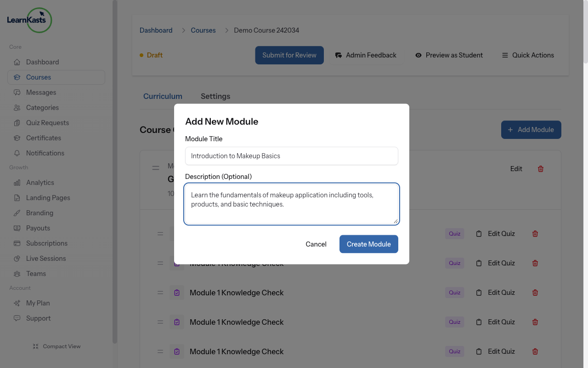Open Notifications from the sidebar bell icon
Image resolution: width=588 pixels, height=368 pixels.
coord(17,153)
